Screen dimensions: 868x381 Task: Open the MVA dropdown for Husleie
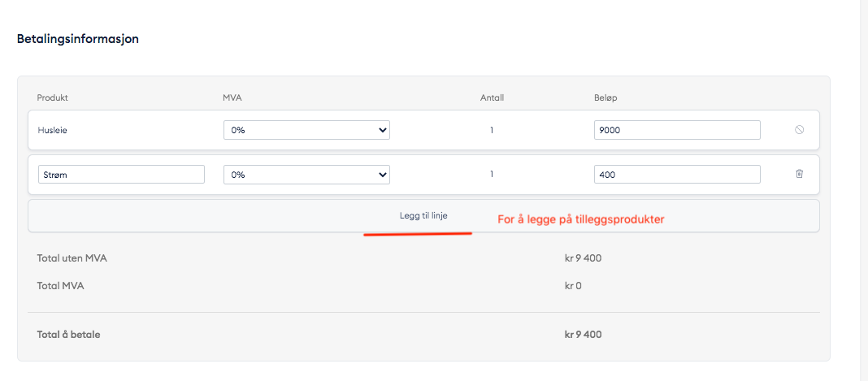point(306,130)
